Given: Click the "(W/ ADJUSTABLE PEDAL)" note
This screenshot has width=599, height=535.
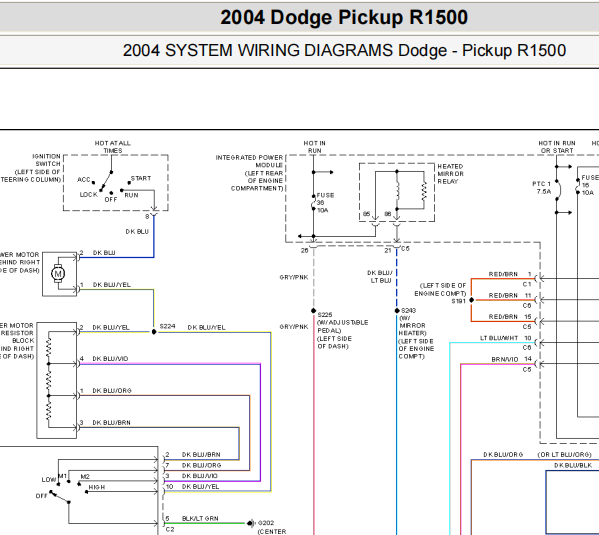Looking at the screenshot, I should 343,326.
